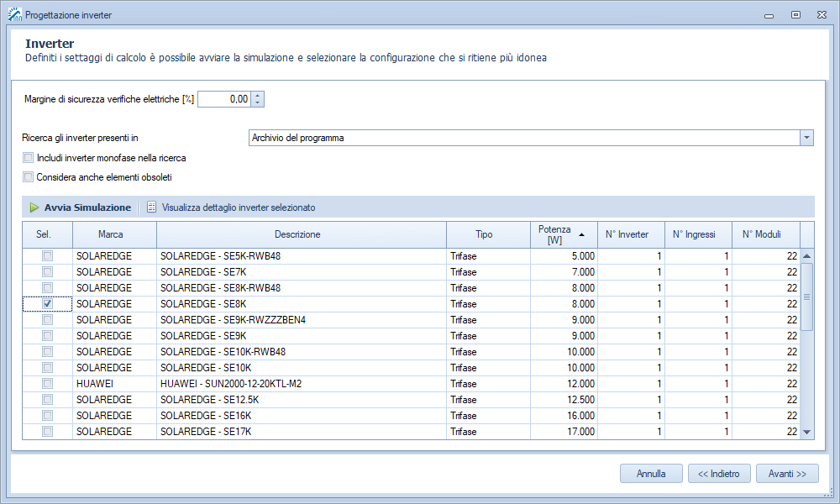
Task: Go back with << Indietro button
Action: click(x=719, y=474)
